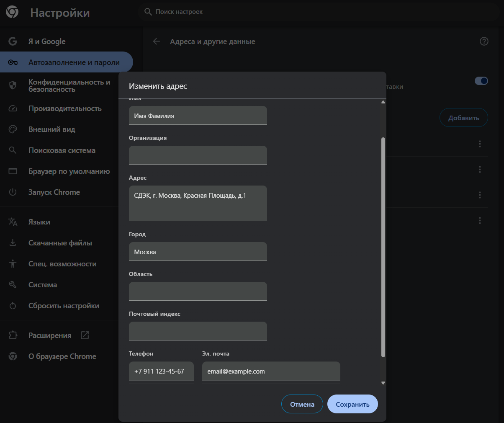This screenshot has width=504, height=423.
Task: Open the third address three-dot menu
Action: [x=480, y=195]
